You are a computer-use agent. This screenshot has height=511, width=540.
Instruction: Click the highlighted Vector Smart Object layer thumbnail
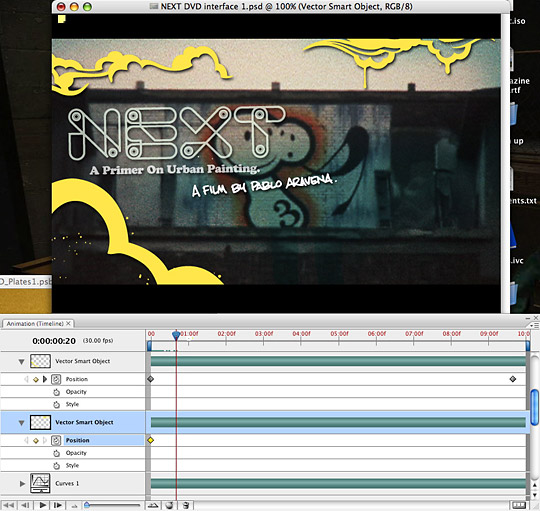(40, 422)
